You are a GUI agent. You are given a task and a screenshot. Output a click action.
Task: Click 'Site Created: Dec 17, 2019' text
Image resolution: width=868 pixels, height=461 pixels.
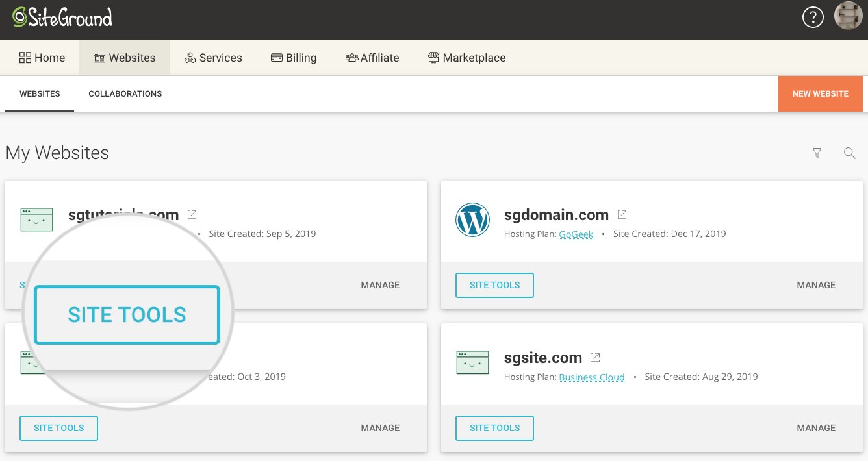tap(669, 234)
